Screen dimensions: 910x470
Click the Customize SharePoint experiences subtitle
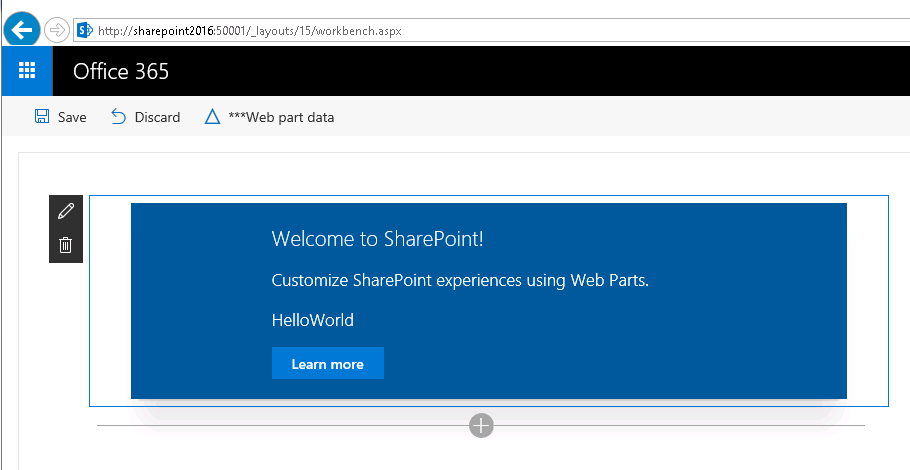click(x=460, y=281)
